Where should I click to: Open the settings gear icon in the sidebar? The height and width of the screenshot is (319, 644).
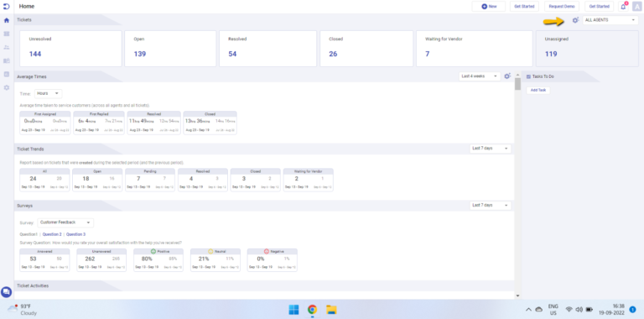(6, 87)
